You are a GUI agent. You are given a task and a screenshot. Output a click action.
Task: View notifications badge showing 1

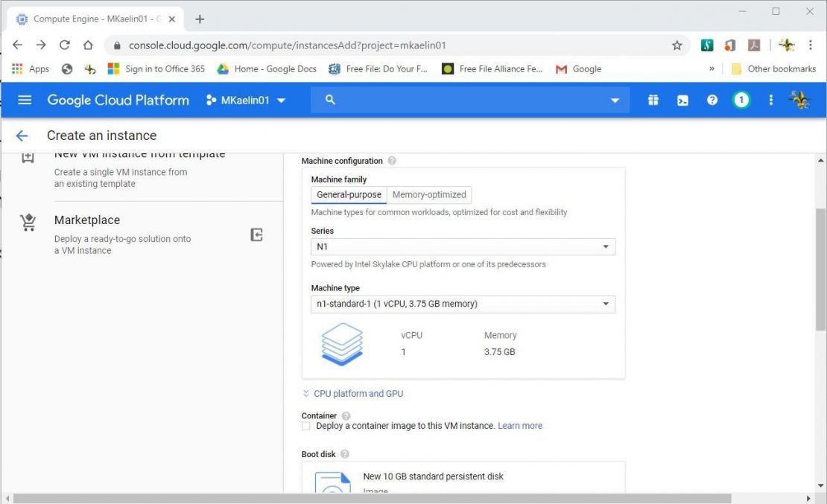tap(741, 99)
